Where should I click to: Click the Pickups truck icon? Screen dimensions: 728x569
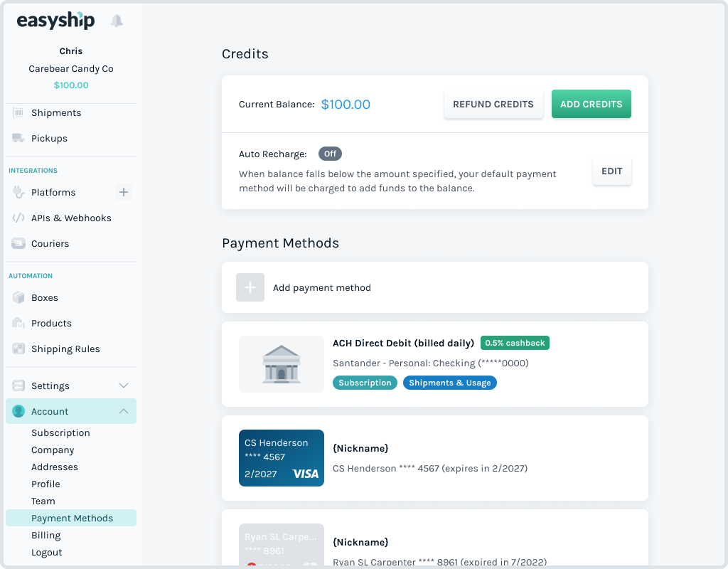(x=18, y=138)
